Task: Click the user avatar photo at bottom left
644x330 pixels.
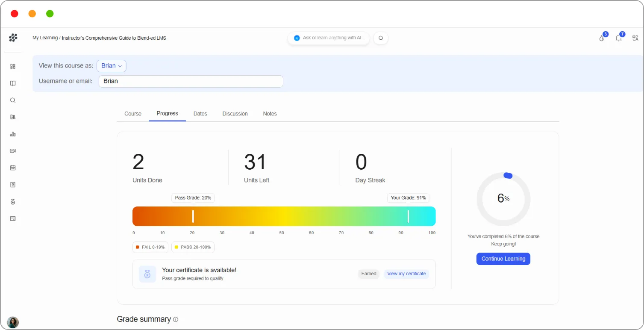Action: click(13, 322)
